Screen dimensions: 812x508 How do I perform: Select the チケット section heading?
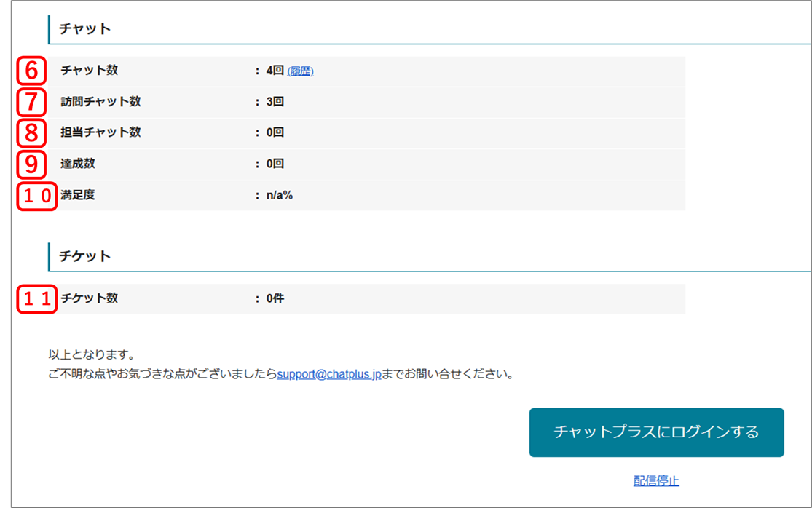pos(84,256)
